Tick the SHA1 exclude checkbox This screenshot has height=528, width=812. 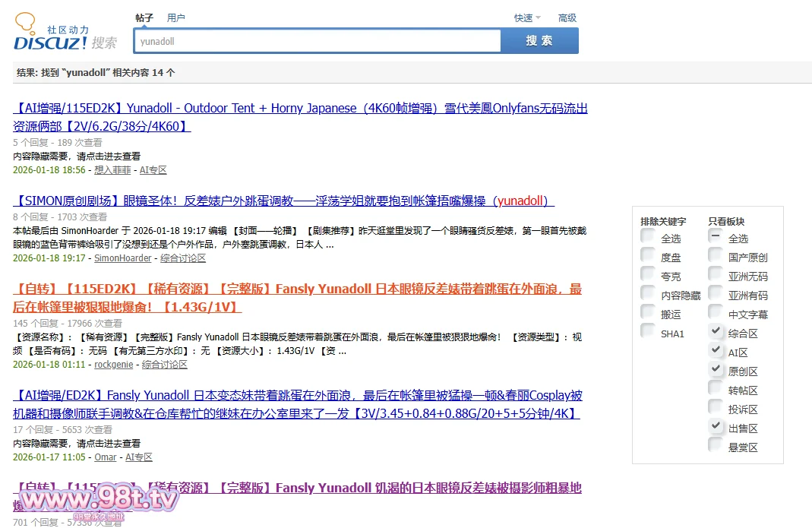(647, 332)
